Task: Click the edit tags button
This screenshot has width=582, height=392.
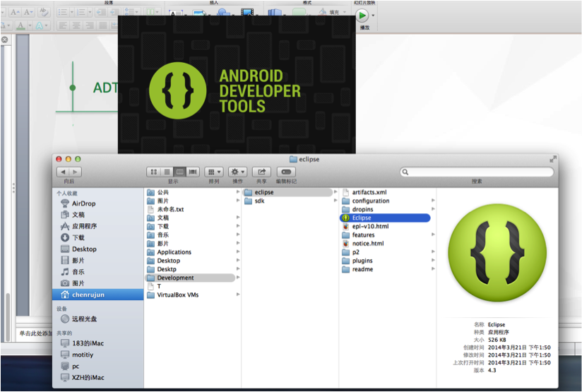Action: [x=286, y=172]
